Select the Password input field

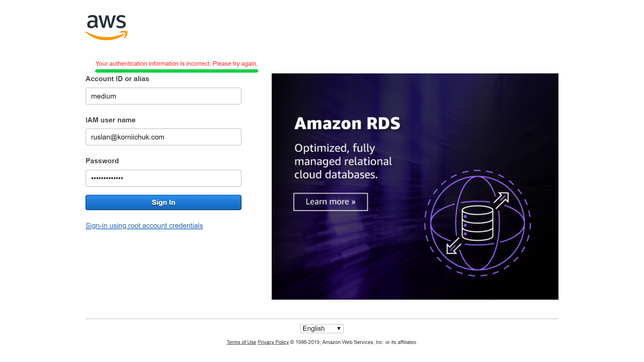point(163,178)
